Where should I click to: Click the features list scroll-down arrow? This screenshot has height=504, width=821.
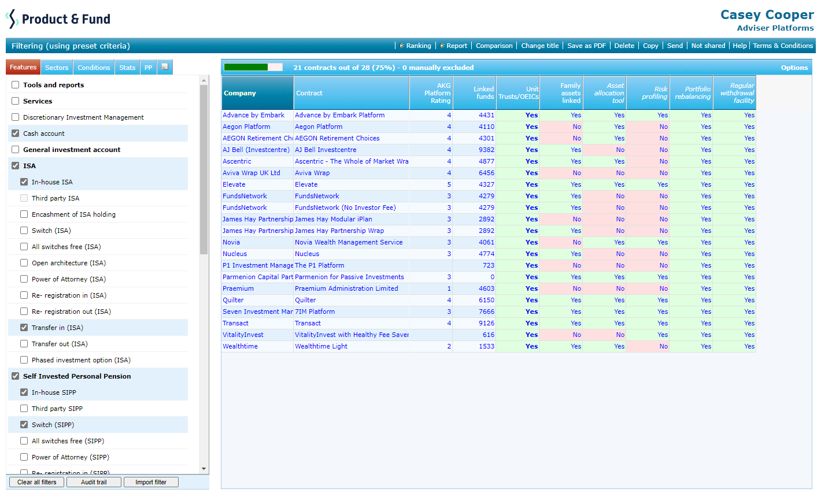(204, 469)
